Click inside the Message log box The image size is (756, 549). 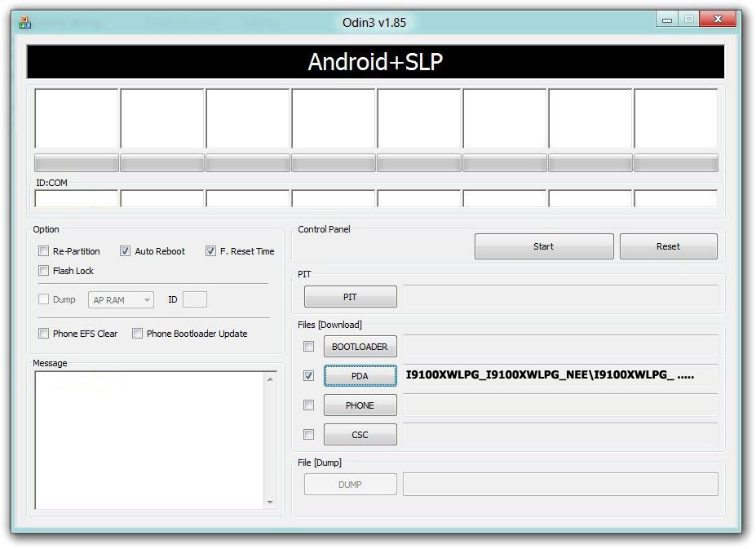pos(149,440)
